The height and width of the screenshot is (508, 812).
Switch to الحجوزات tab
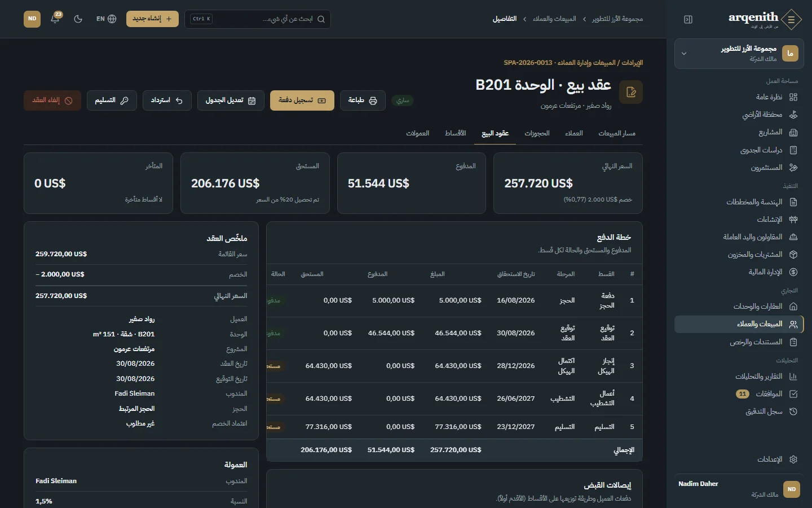point(537,133)
